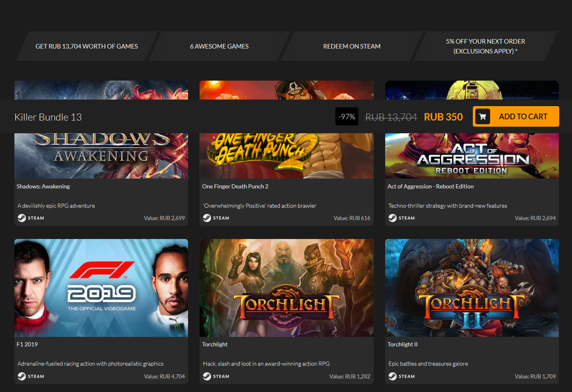Click the '6 AWESOME GAMES' banner
Screen dimensions: 572x392
click(219, 46)
